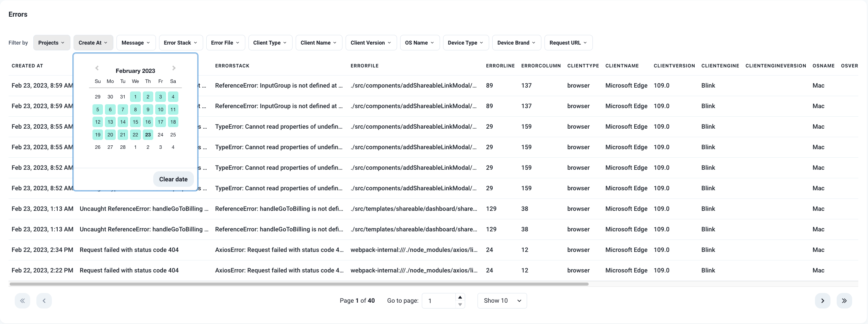Clear the selected date
This screenshot has height=324, width=868.
pos(173,179)
